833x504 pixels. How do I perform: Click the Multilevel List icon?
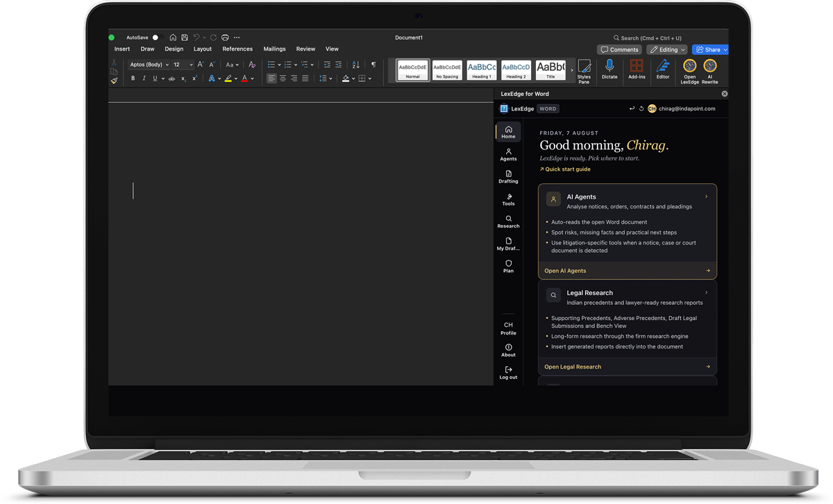pos(304,65)
